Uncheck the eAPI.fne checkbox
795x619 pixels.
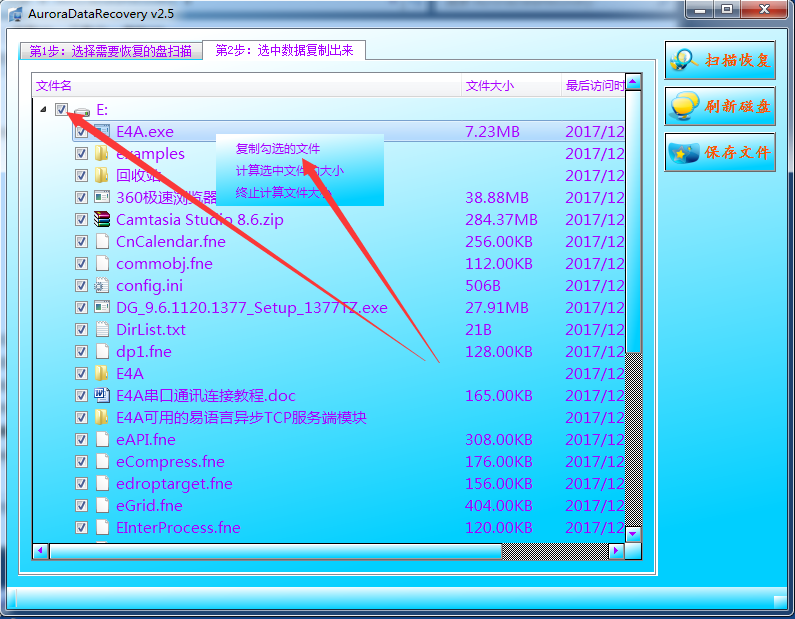pos(81,440)
